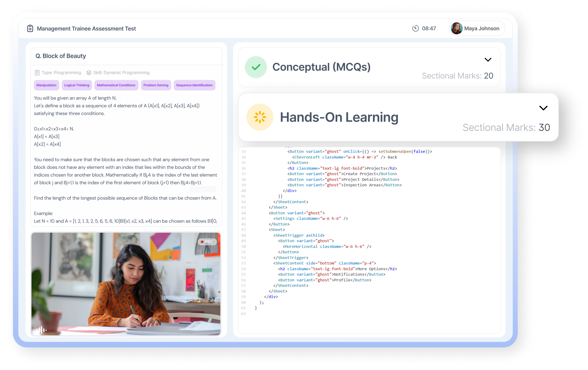Click the Hands-On Learning section title
The image size is (588, 370).
(x=339, y=117)
